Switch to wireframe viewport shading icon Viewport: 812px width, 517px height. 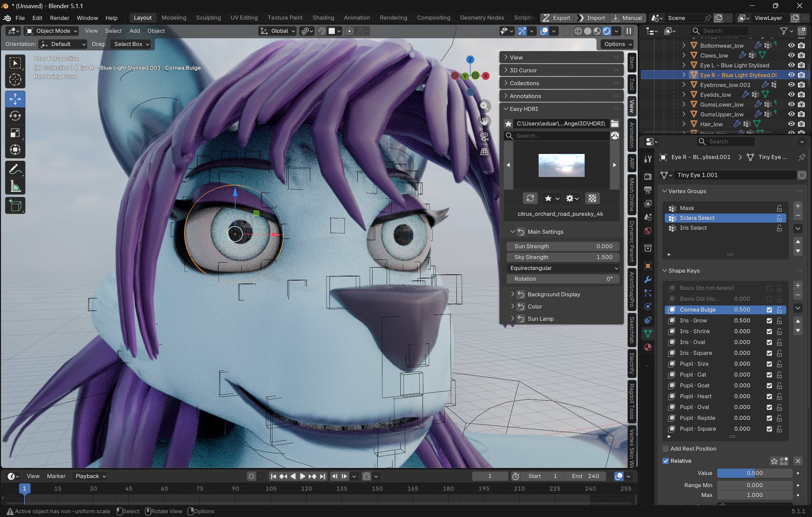pos(578,31)
